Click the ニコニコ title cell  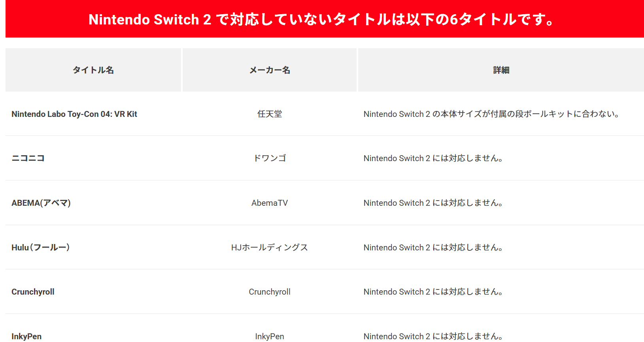pyautogui.click(x=28, y=158)
